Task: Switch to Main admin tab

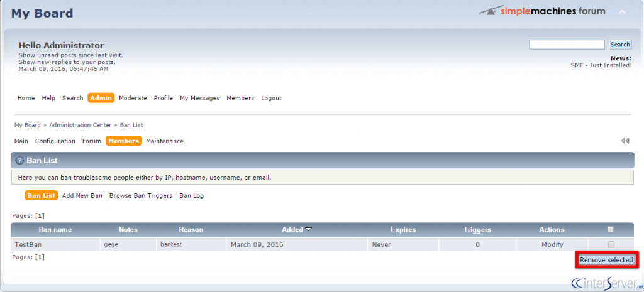Action: (21, 141)
